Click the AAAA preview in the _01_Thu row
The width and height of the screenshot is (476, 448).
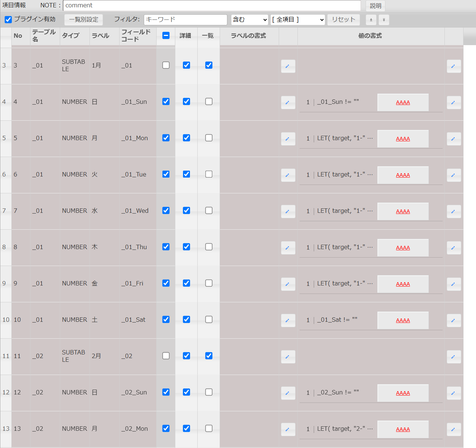tap(403, 248)
